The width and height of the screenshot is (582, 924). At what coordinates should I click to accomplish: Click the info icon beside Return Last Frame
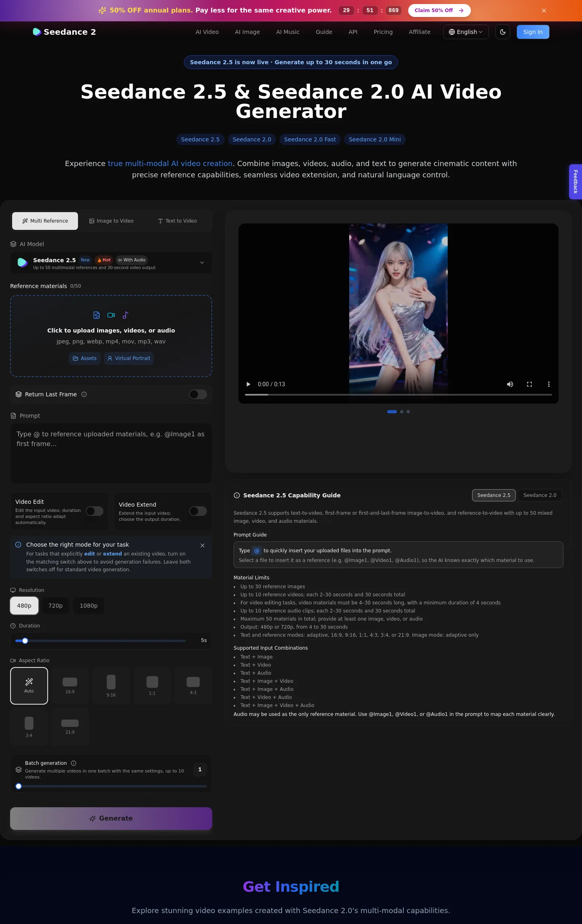(84, 394)
